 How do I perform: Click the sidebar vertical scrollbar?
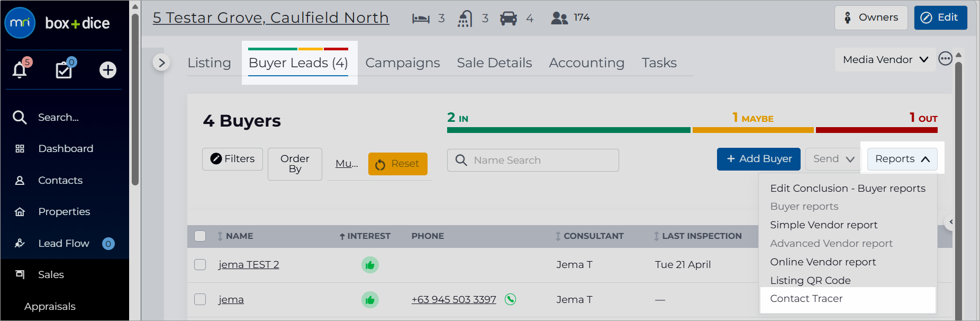[x=135, y=100]
